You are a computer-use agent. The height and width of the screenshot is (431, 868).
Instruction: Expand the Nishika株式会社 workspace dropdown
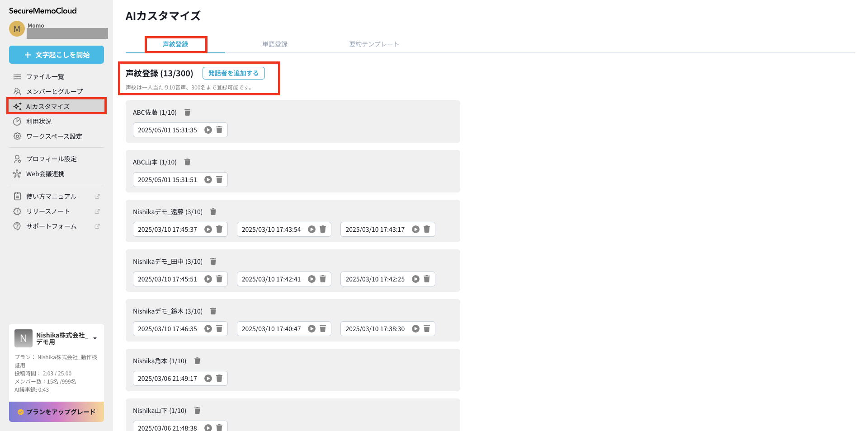point(95,338)
